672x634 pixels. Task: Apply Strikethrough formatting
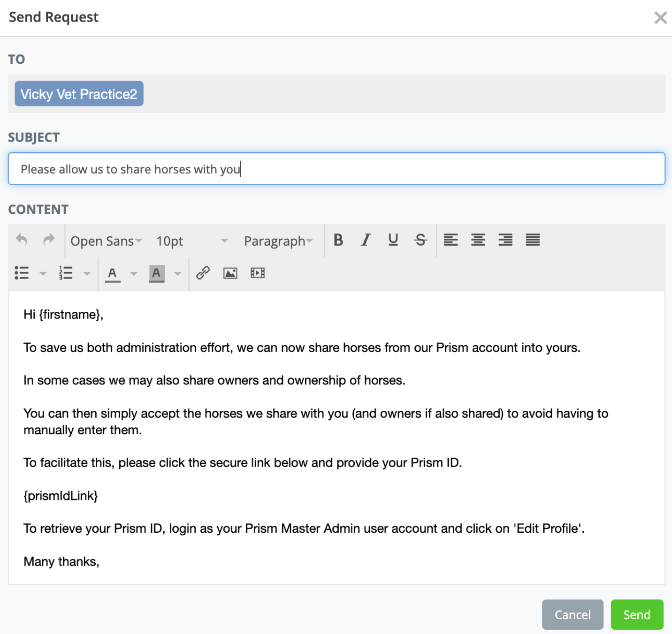pos(420,240)
